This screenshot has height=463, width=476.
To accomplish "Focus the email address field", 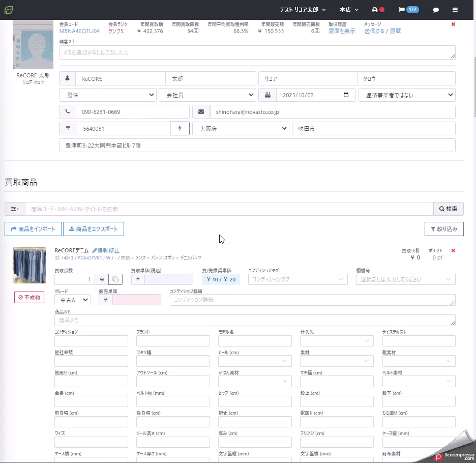I will point(333,112).
